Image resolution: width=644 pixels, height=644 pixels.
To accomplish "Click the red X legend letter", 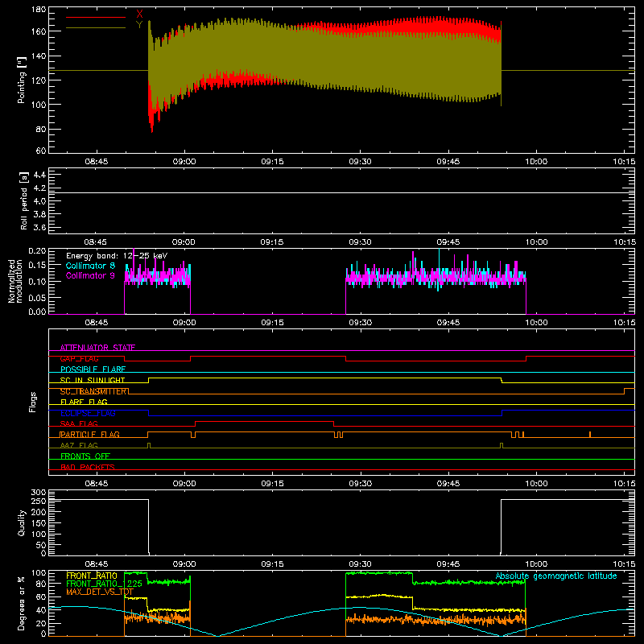I will point(139,14).
